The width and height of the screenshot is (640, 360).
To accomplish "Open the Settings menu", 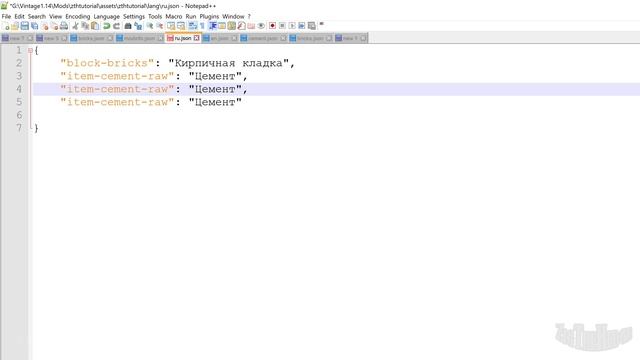I will point(134,16).
